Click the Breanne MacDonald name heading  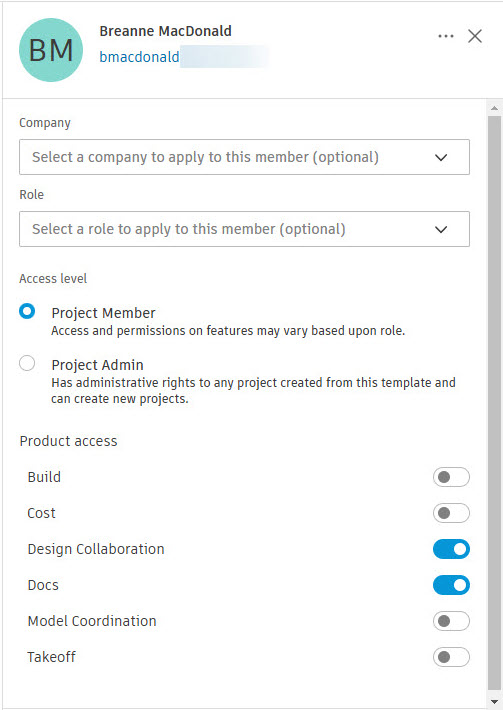pyautogui.click(x=165, y=31)
